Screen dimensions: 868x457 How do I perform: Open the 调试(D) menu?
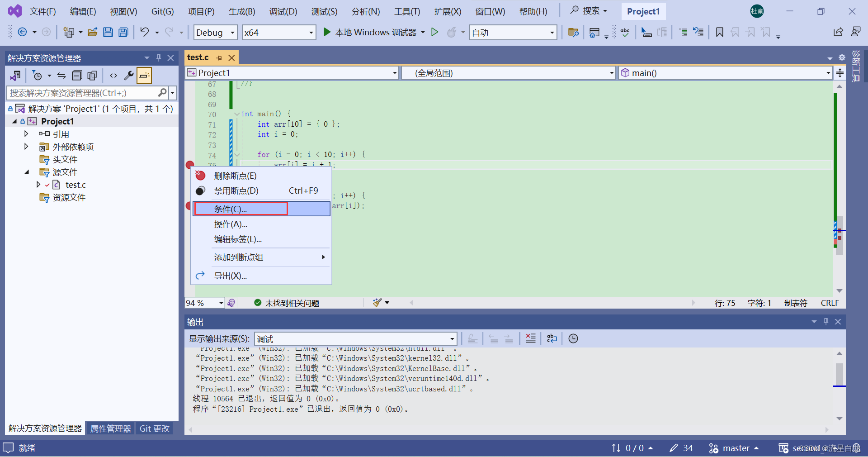pyautogui.click(x=283, y=11)
